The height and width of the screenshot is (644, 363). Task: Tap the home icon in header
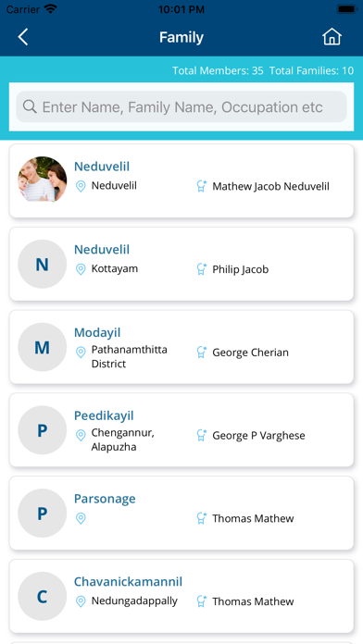pos(332,37)
